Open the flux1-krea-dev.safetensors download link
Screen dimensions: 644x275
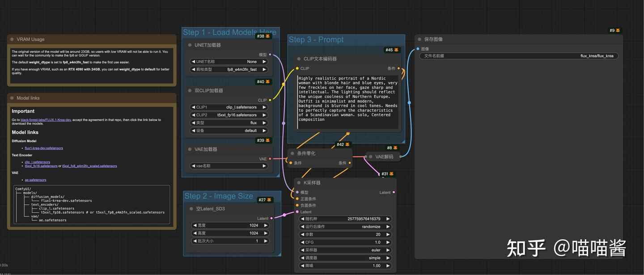(44, 148)
